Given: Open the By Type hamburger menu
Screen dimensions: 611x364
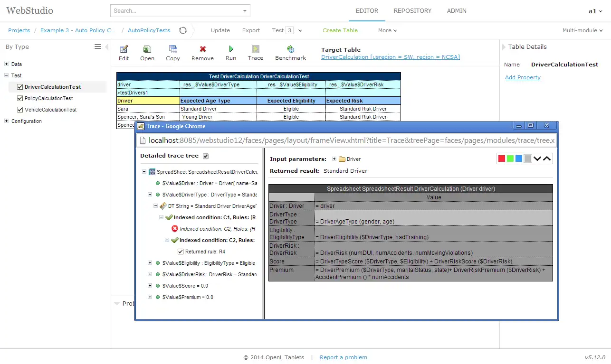Looking at the screenshot, I should 98,47.
